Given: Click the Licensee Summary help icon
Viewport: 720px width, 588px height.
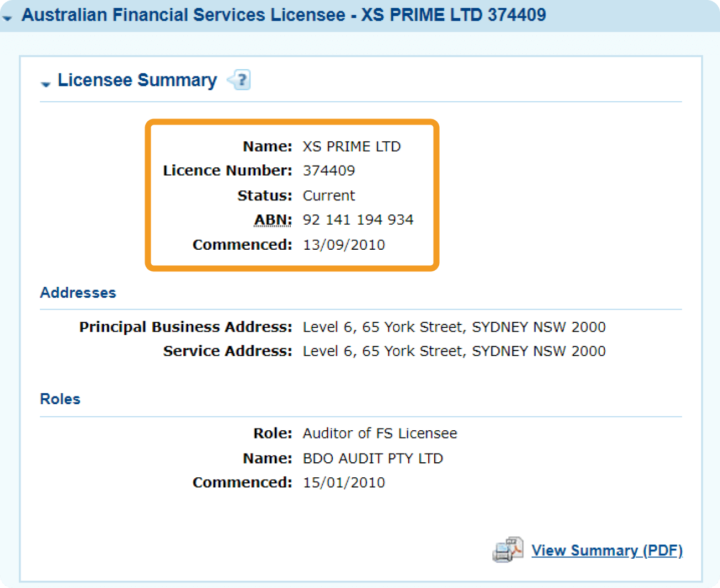Looking at the screenshot, I should 239,80.
